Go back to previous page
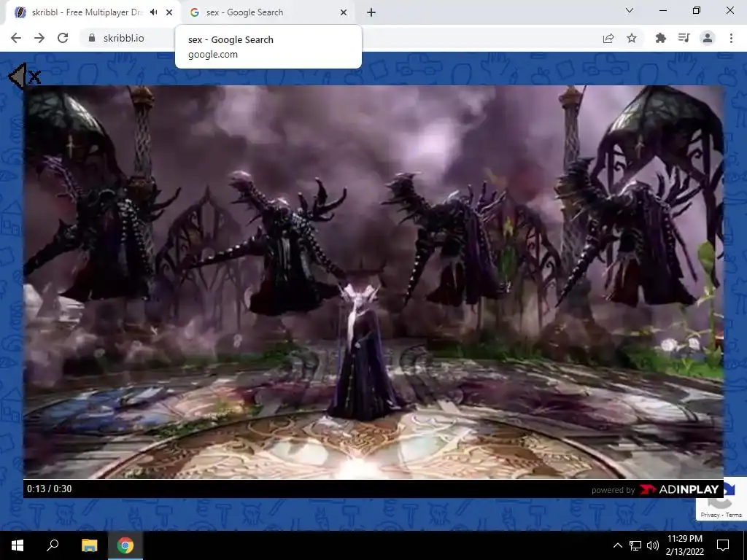 point(16,38)
